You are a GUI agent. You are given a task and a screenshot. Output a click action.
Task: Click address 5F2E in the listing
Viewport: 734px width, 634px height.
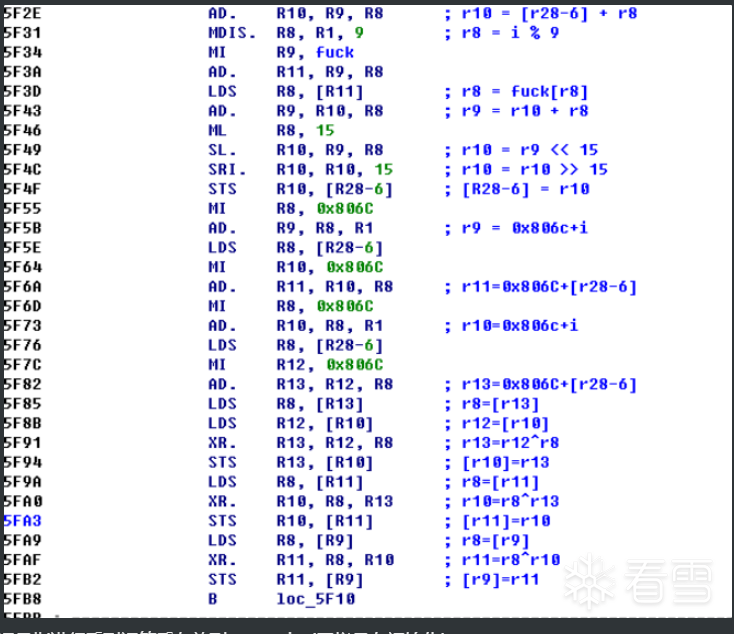point(22,13)
